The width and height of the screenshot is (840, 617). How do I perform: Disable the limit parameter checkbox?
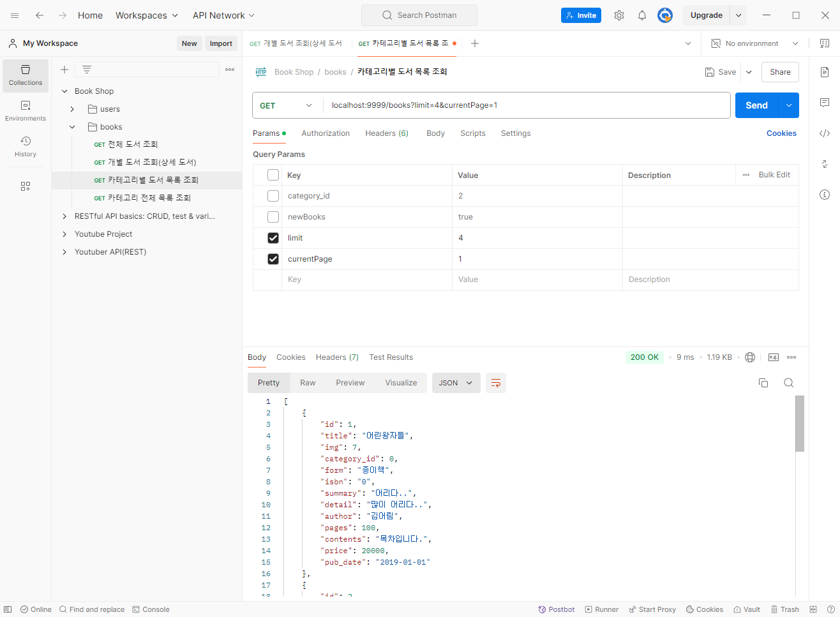point(273,238)
